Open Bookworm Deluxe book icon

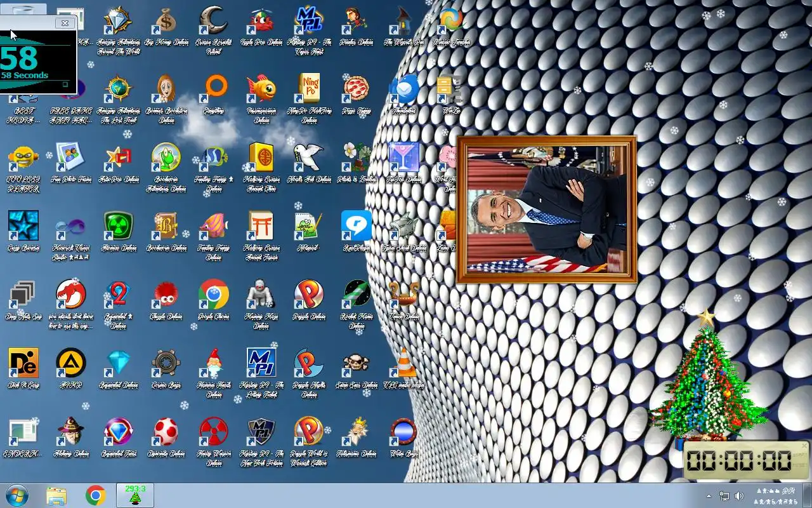(x=166, y=226)
